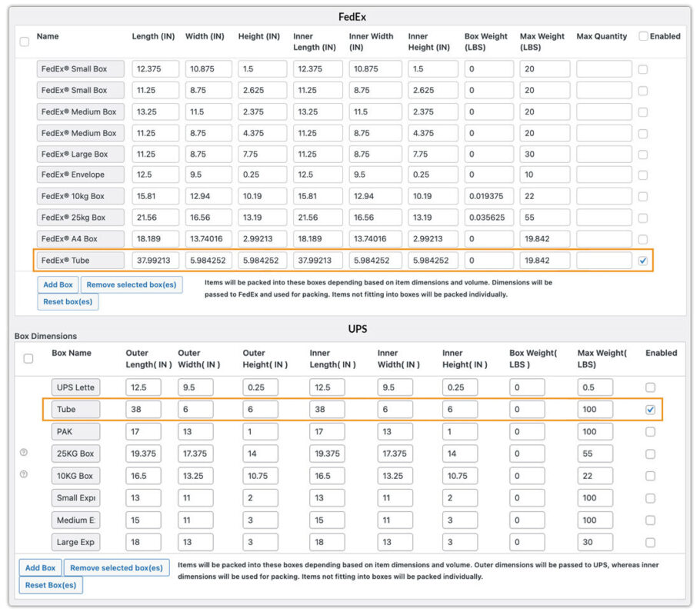Edit the UPS Letter Max Weight field 0.5
This screenshot has width=700, height=615.
pyautogui.click(x=595, y=387)
